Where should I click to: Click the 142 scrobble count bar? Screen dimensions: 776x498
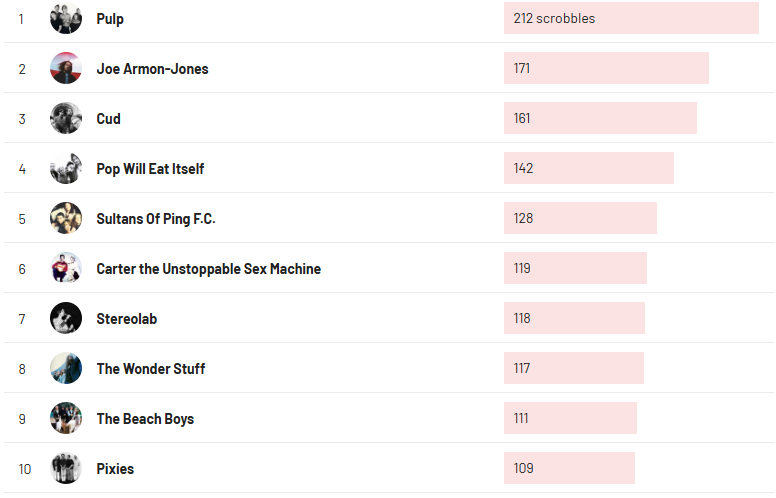coord(589,168)
